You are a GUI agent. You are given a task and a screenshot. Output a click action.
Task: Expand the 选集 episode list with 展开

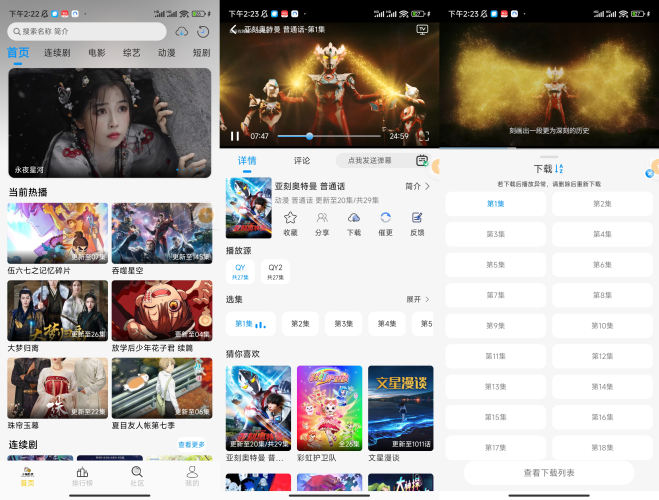(x=418, y=299)
